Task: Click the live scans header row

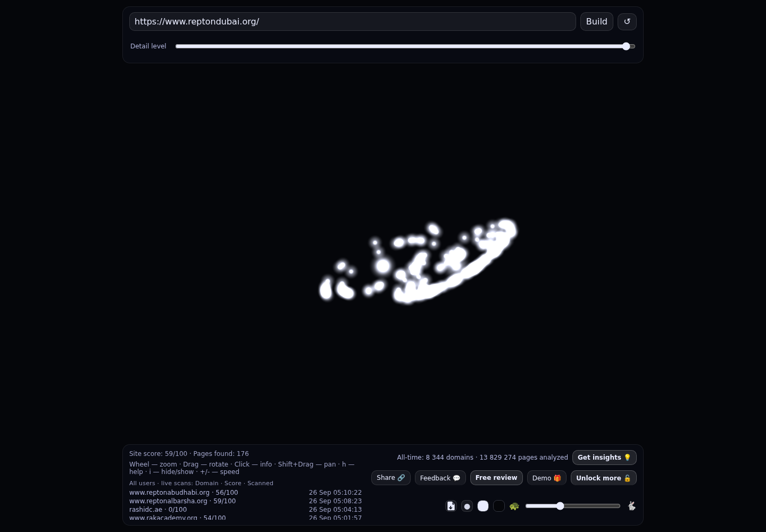Action: coord(201,483)
